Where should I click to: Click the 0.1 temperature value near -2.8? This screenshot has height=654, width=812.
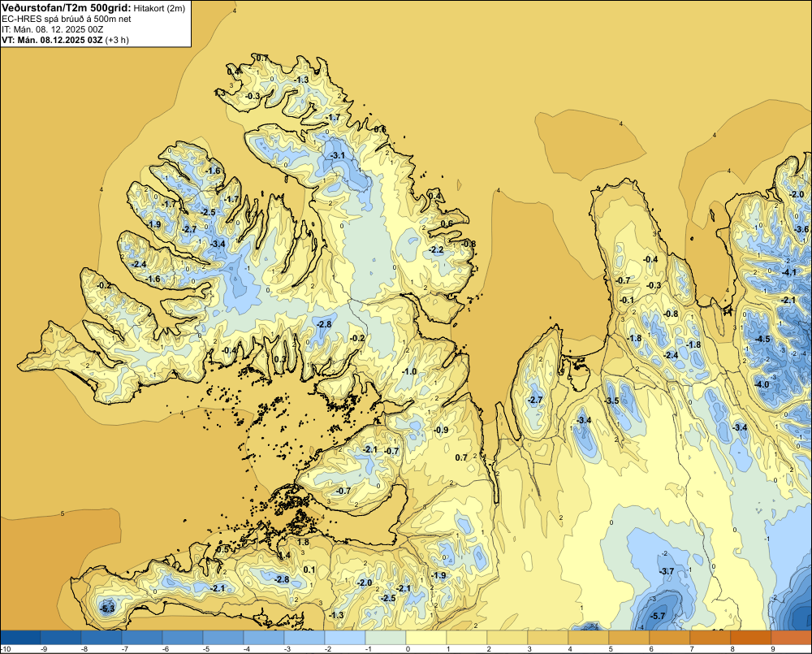pos(309,570)
